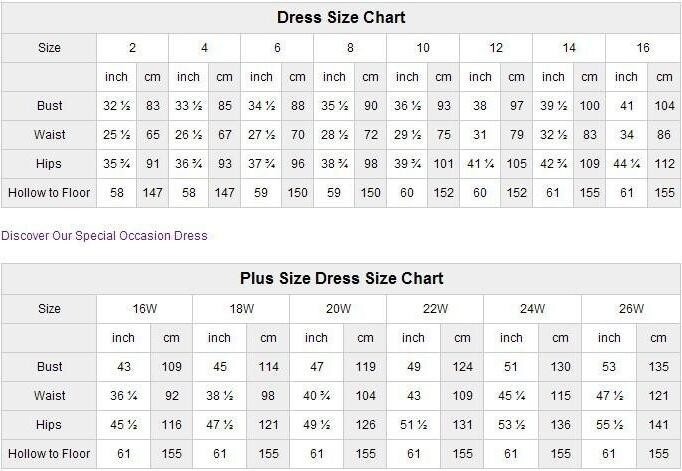Select the size 12 column header
This screenshot has height=471, width=682.
pyautogui.click(x=496, y=48)
